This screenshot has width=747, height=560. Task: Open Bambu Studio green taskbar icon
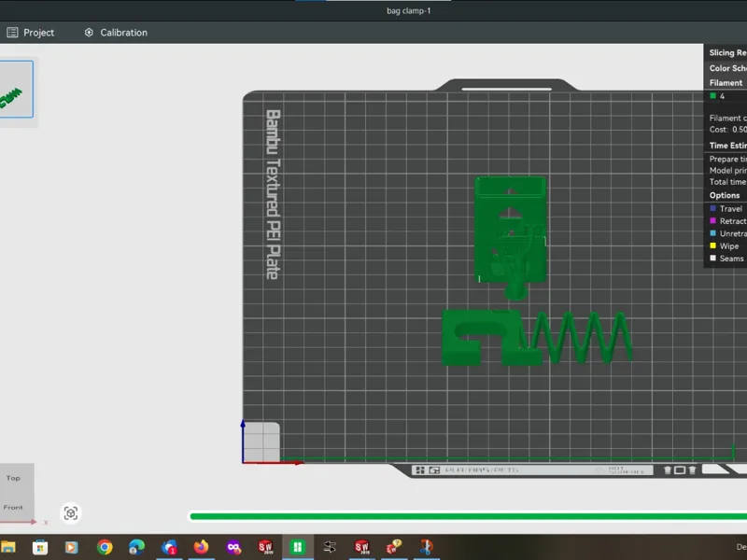click(x=298, y=547)
